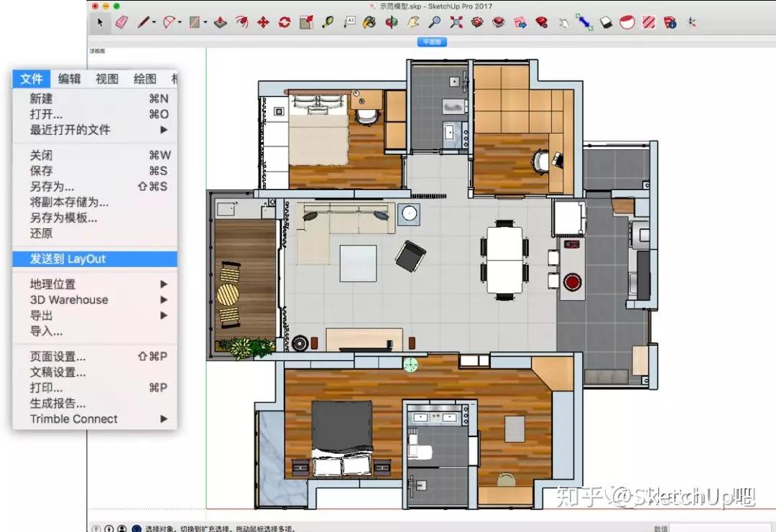
Task: Choose the Rotate tool
Action: point(285,22)
